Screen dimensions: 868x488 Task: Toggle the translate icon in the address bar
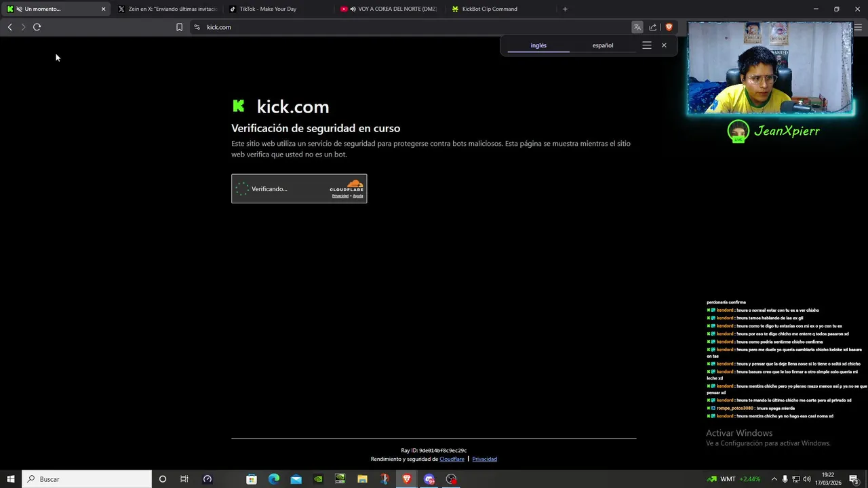(637, 27)
